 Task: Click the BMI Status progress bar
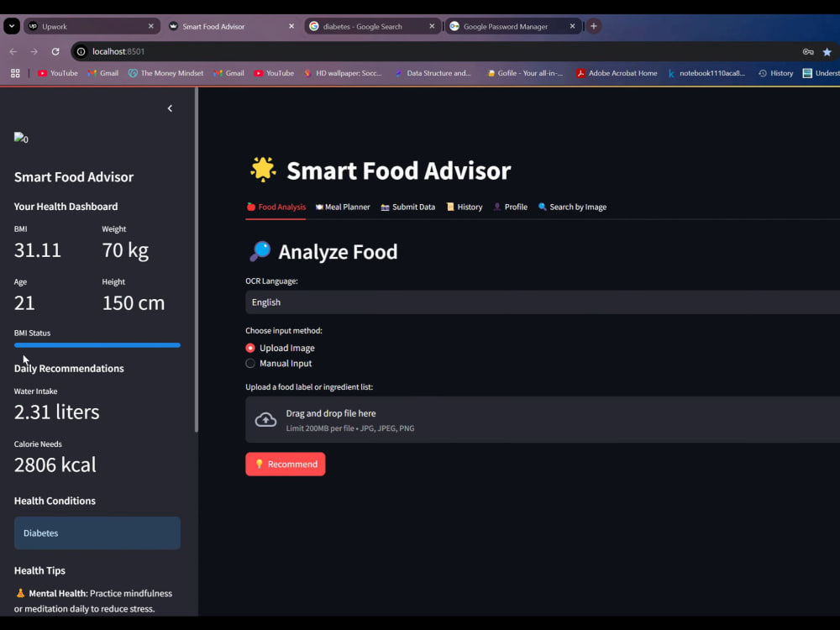point(97,345)
